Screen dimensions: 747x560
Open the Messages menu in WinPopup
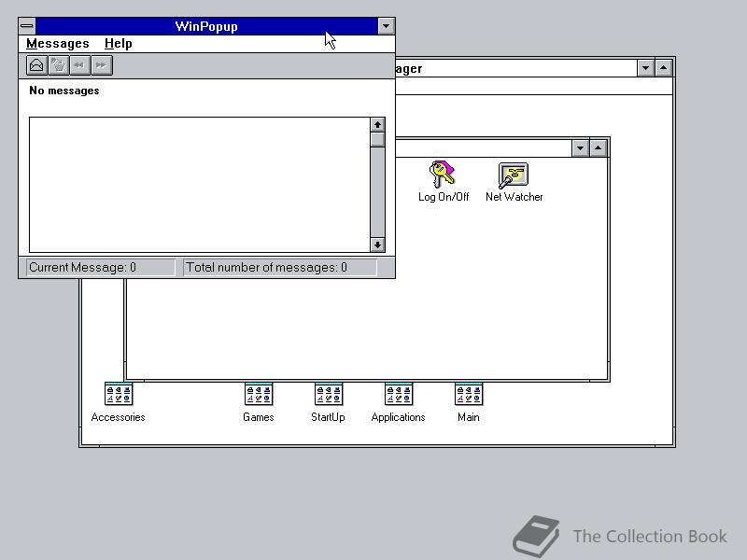[58, 44]
